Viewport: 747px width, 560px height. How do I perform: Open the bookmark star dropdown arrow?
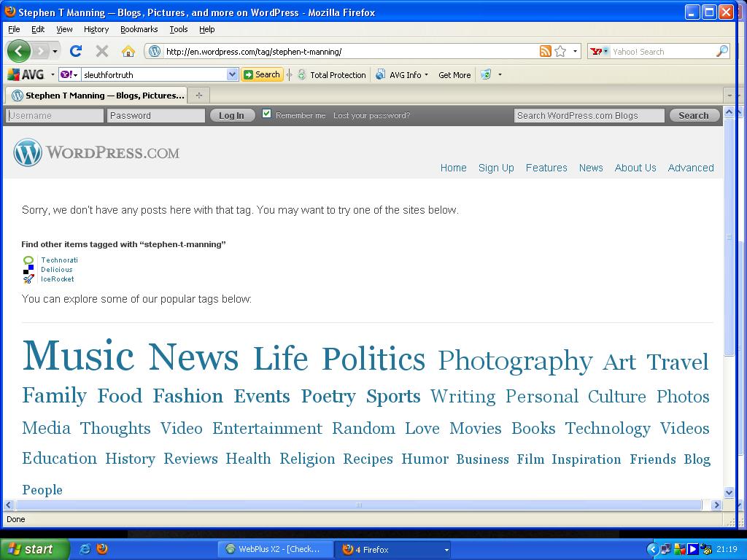point(575,52)
